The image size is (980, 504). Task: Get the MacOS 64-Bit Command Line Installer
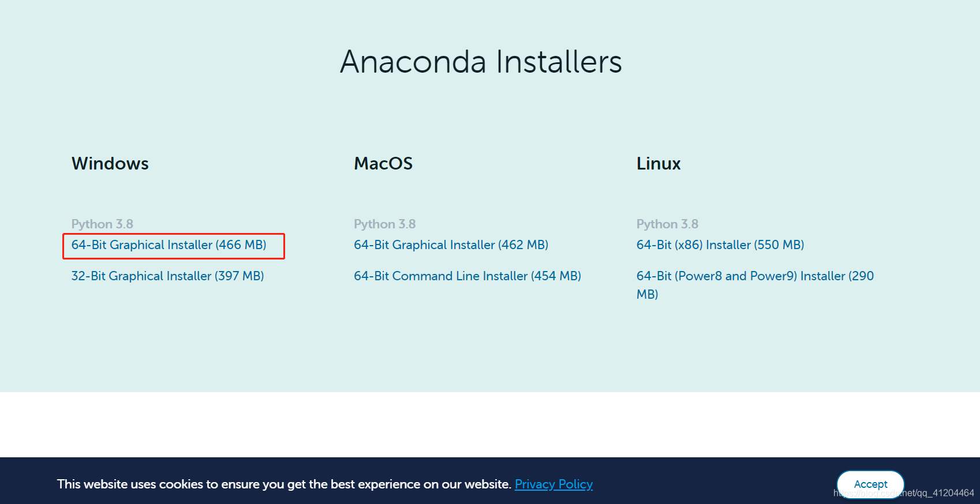tap(467, 276)
